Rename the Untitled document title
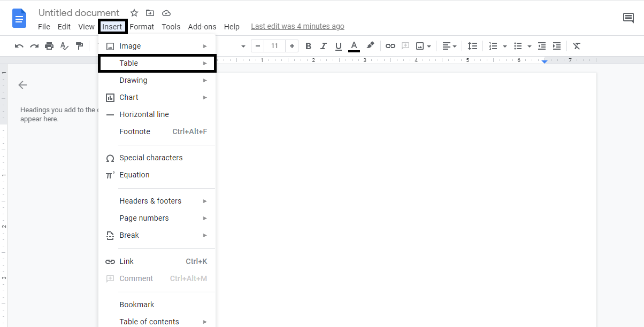The width and height of the screenshot is (644, 327). (78, 12)
